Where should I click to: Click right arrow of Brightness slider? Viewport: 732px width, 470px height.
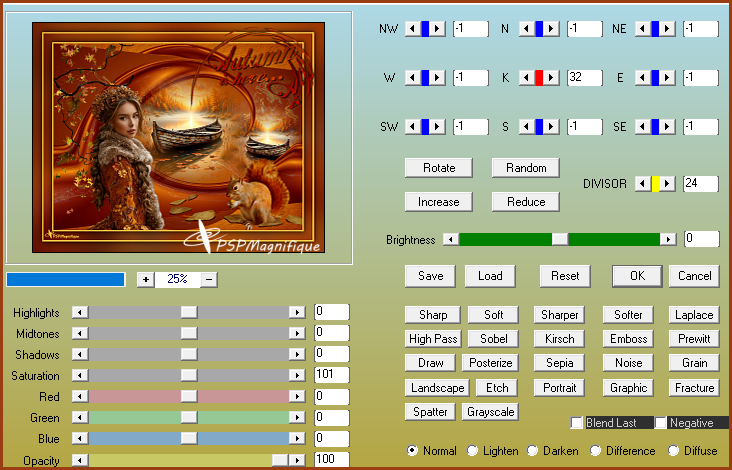point(669,239)
